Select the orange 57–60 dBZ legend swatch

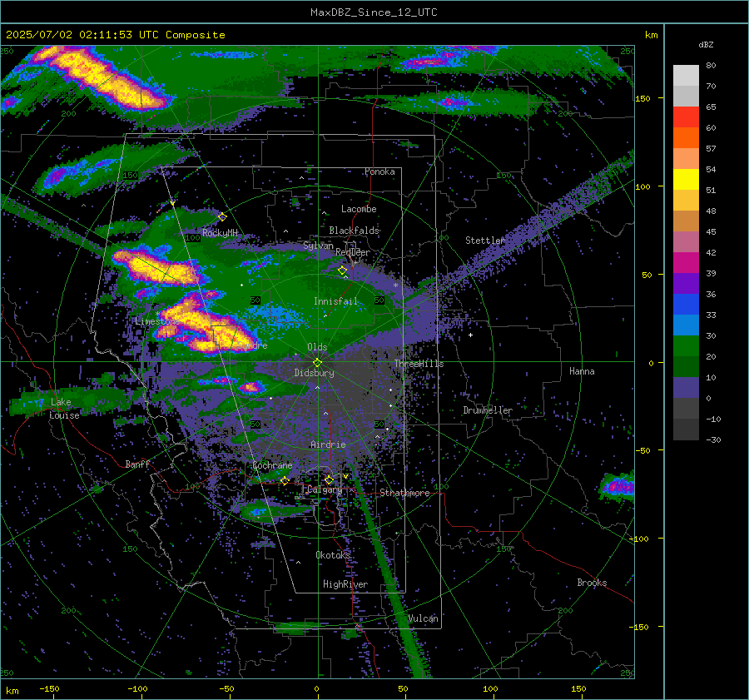(x=686, y=138)
